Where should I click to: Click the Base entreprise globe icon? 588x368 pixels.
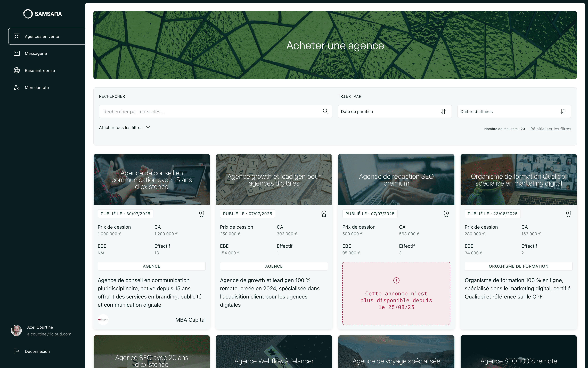pos(17,70)
